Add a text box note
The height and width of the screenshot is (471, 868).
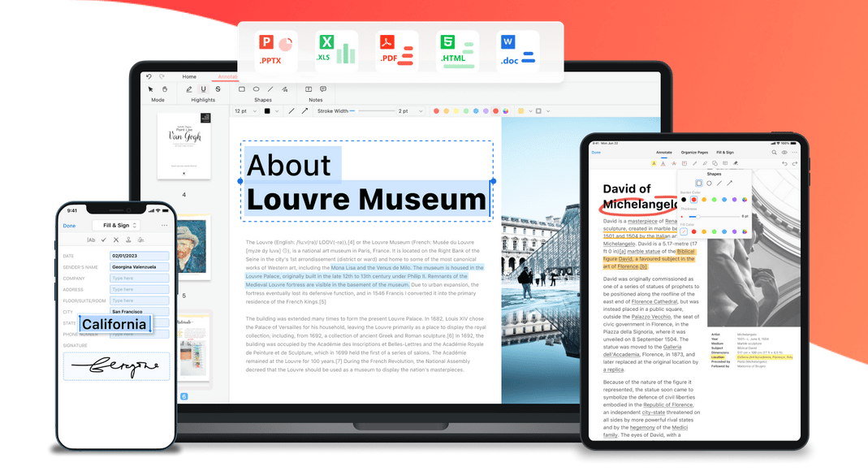coord(309,89)
